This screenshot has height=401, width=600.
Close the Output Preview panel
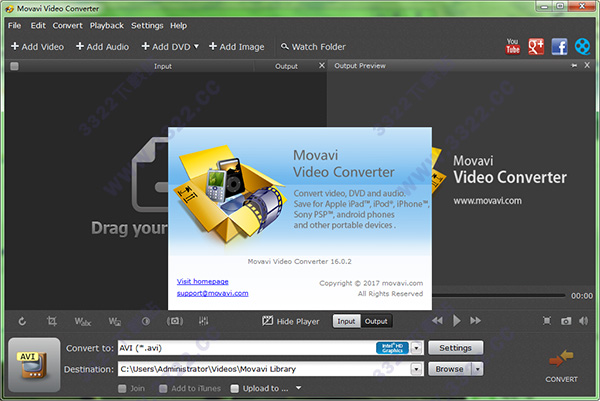tap(587, 65)
